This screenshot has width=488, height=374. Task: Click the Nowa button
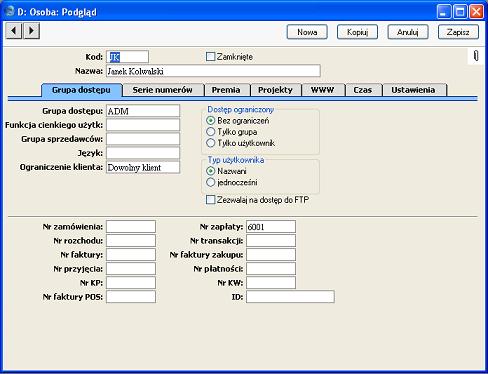click(307, 32)
